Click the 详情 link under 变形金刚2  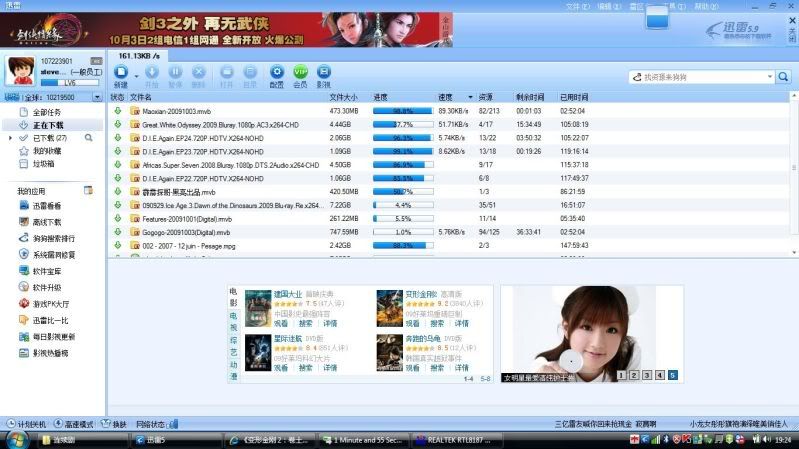point(461,324)
